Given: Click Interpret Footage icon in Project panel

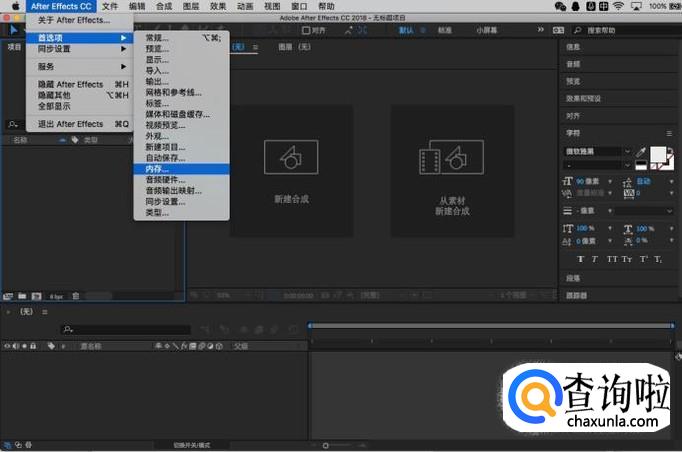Looking at the screenshot, I should click(8, 296).
